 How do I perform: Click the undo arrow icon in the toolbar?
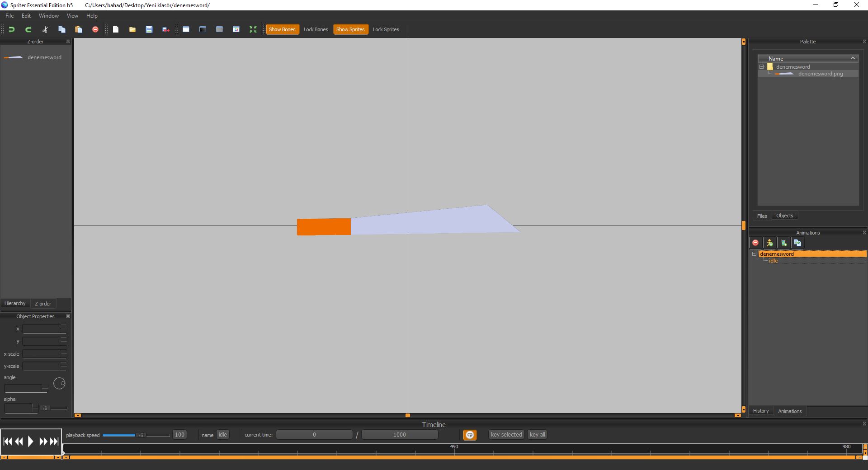pyautogui.click(x=12, y=29)
